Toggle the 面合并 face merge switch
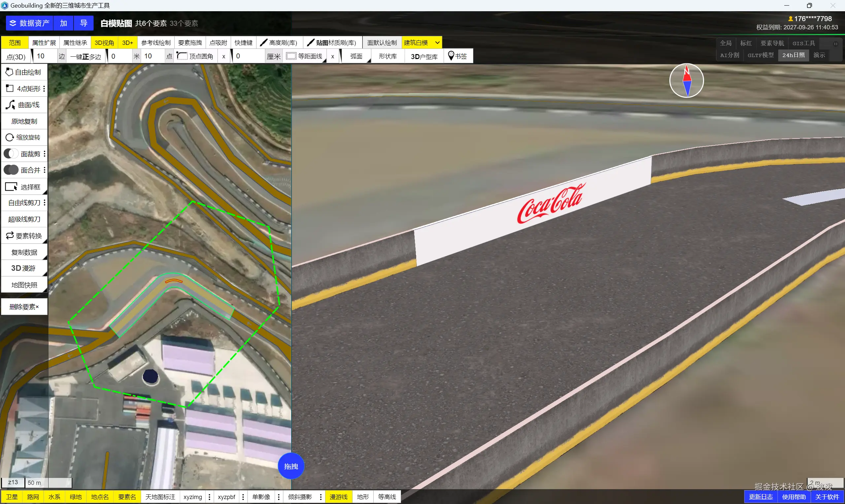 [11, 170]
